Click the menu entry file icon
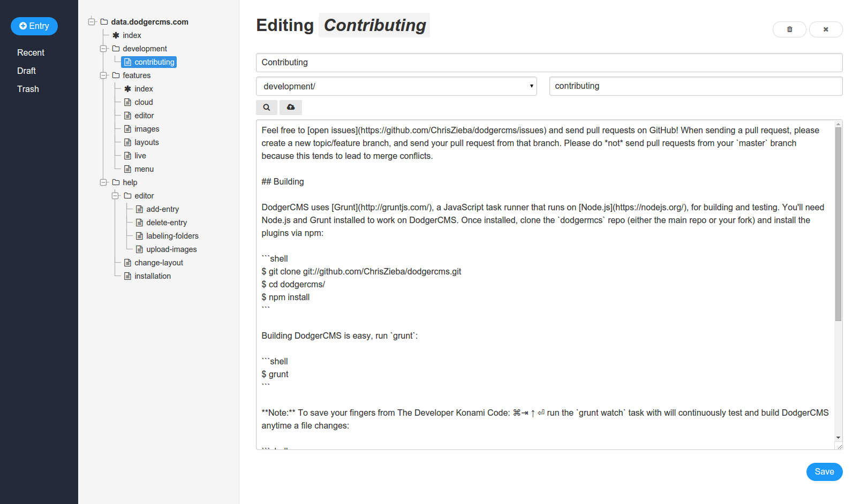Screen dimensions: 860x504 point(127,169)
